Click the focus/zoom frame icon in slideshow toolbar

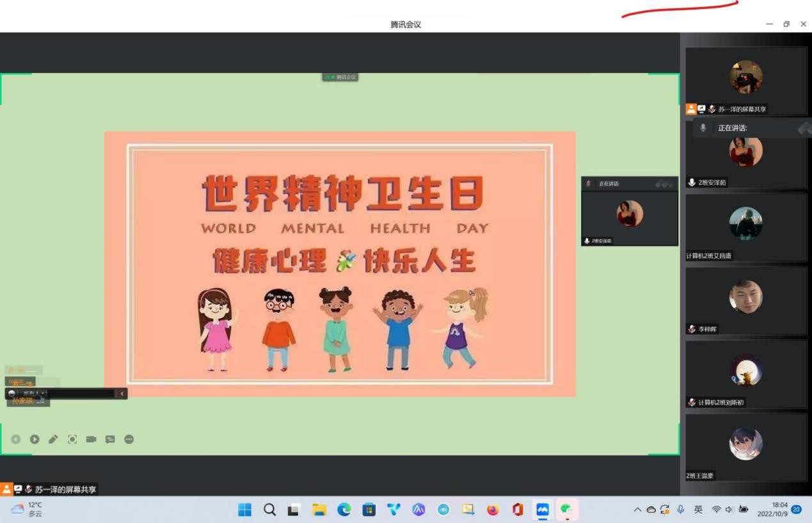(72, 439)
